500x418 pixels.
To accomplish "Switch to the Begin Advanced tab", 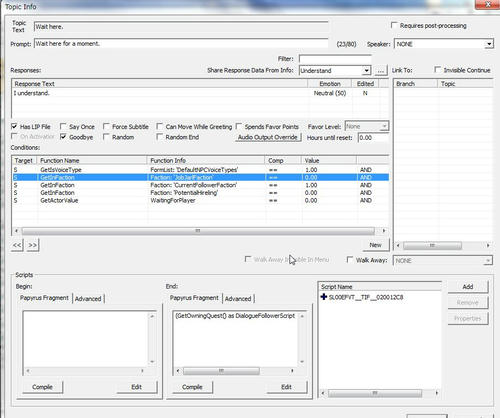I will (x=88, y=299).
